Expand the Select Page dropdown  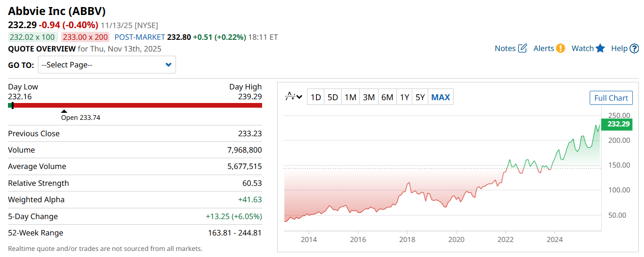click(x=107, y=65)
